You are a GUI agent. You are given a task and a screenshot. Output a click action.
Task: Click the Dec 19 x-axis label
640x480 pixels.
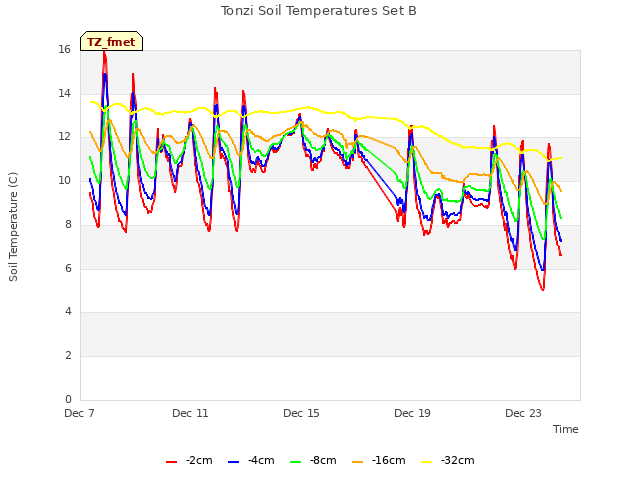pos(412,413)
